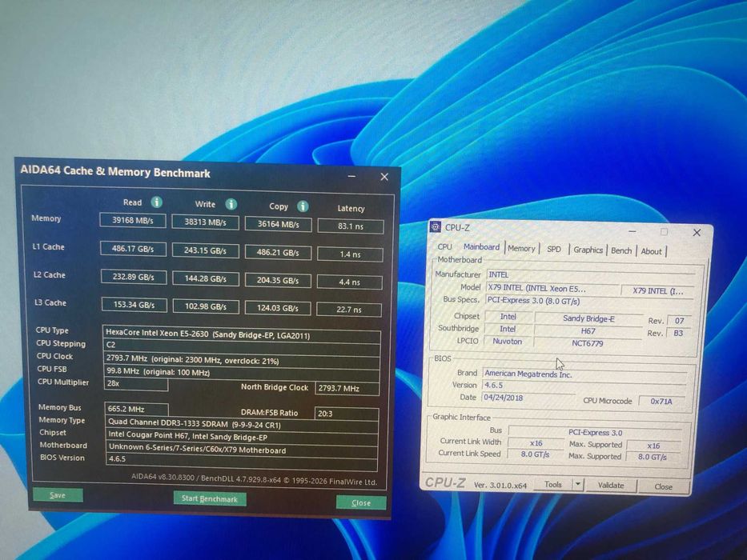Click the L2 Cache Write value 144.28 GB/s
This screenshot has height=560, width=747.
pos(206,278)
